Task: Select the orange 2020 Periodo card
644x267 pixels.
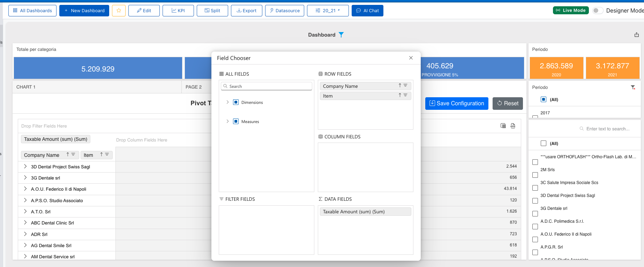Action: click(x=556, y=68)
